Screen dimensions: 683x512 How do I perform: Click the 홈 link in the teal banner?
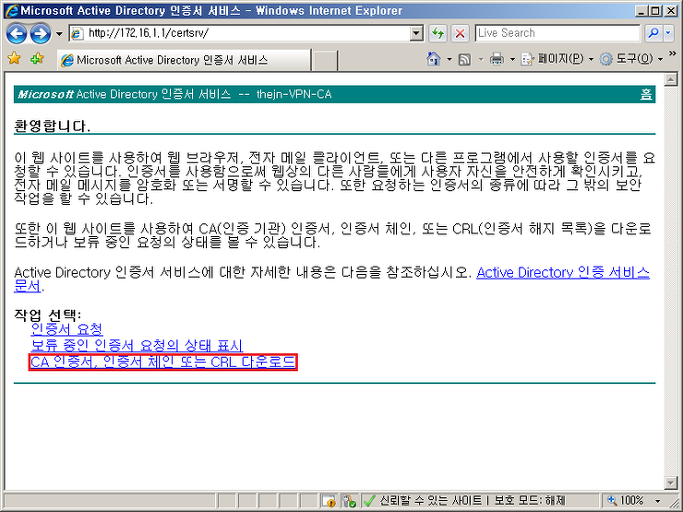point(646,94)
